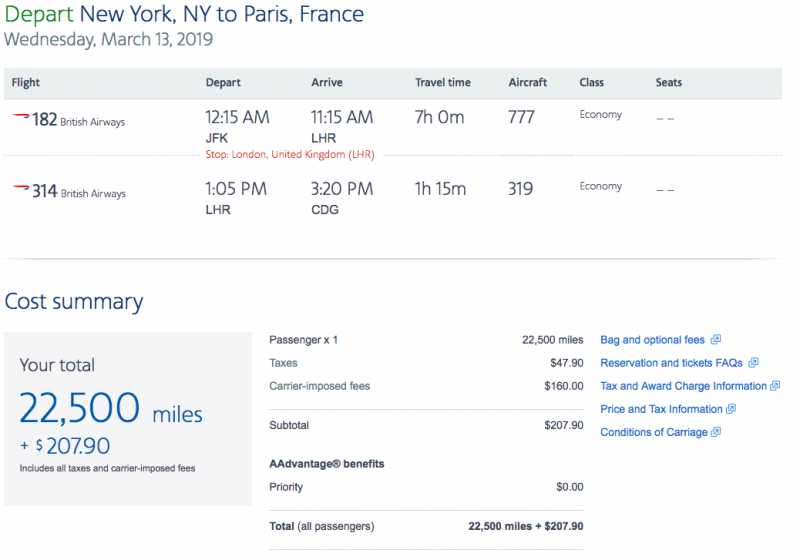800x560 pixels.
Task: Open Tax and Award Charge Information link
Action: (x=683, y=386)
